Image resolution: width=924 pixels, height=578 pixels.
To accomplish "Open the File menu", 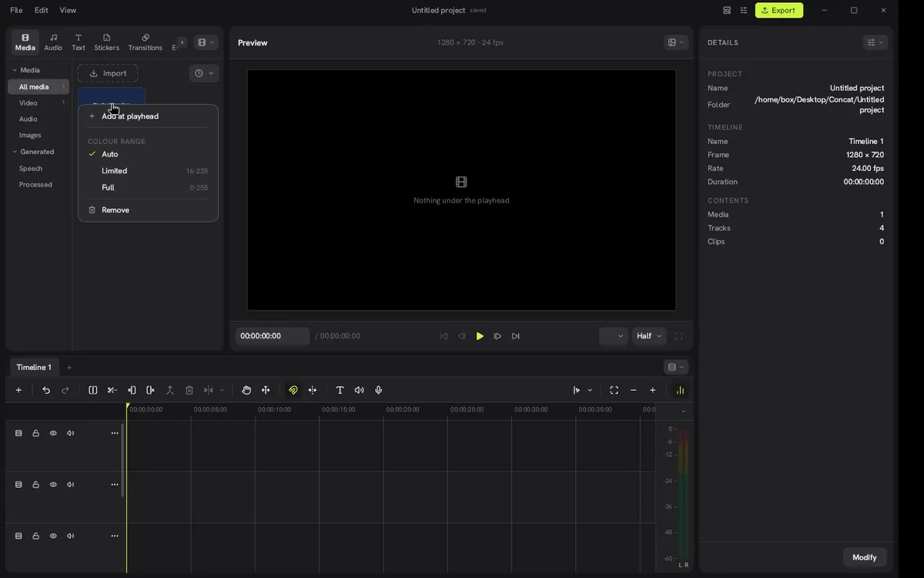I will coord(16,10).
